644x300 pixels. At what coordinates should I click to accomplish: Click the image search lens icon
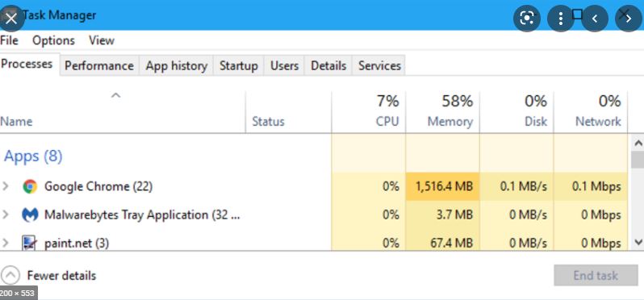(x=527, y=18)
